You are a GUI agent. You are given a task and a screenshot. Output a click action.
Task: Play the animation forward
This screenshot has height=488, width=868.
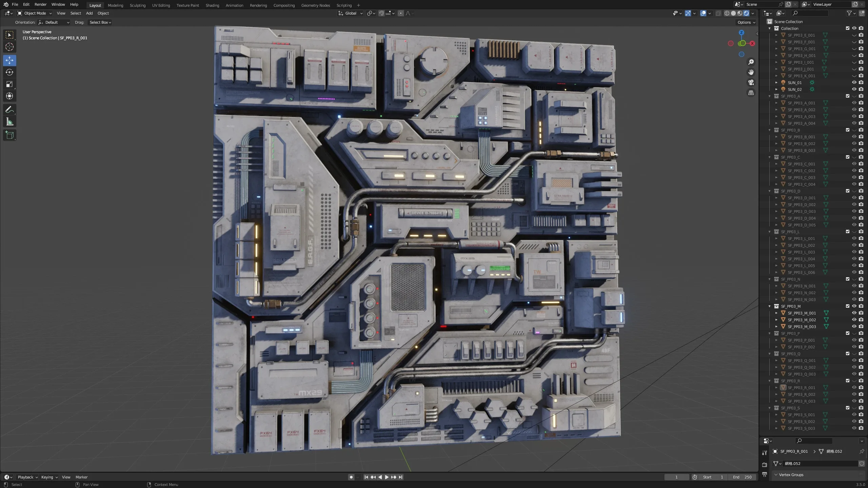(387, 477)
